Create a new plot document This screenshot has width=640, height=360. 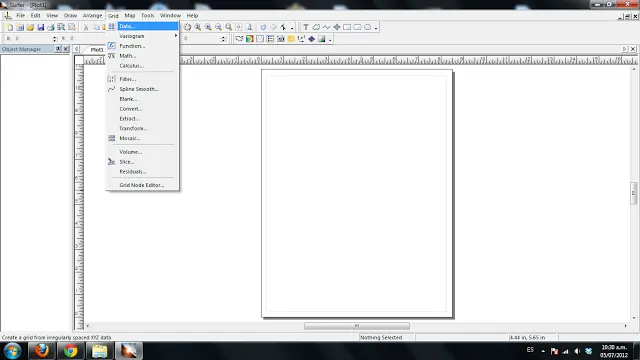pos(9,27)
